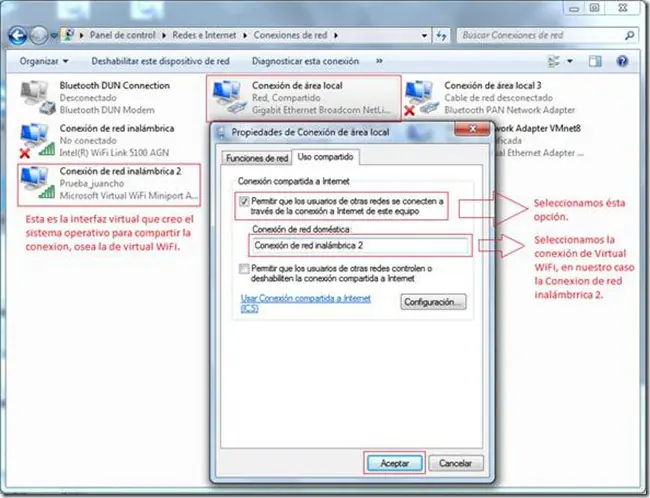Click the Configuración button
Image resolution: width=650 pixels, height=498 pixels.
click(x=433, y=302)
